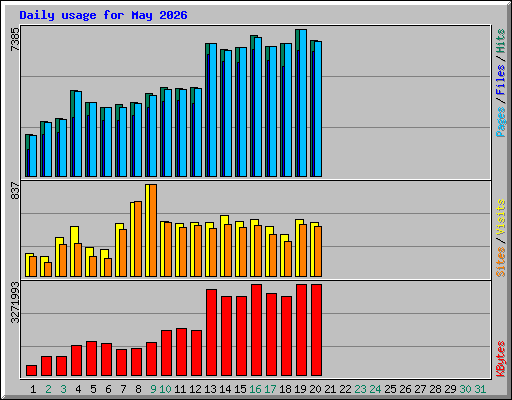Viewport: 512px width, 400px height.
Task: Select day 26 on the x-axis
Action: 405,389
